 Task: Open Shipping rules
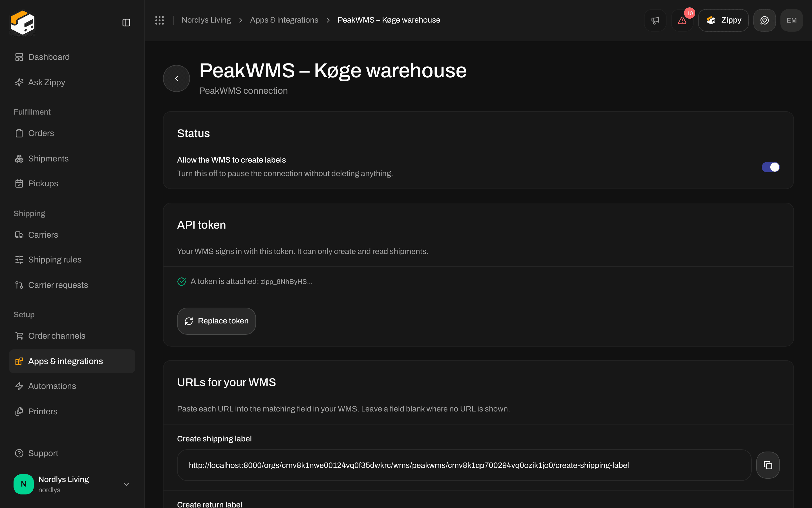(72, 260)
